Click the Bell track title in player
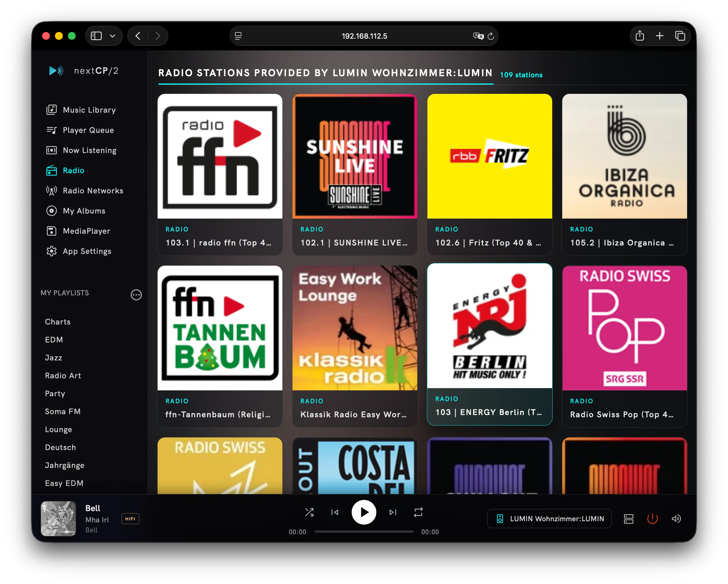 [x=93, y=508]
